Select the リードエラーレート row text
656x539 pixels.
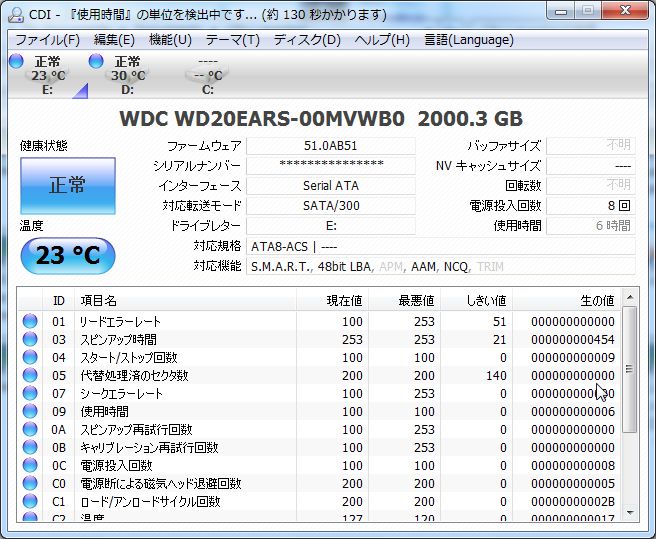[120, 321]
